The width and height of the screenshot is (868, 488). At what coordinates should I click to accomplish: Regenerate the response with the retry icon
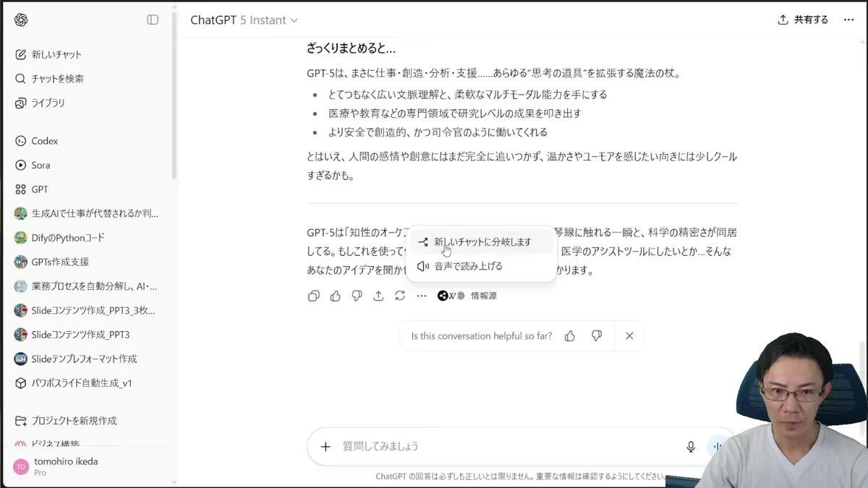(x=400, y=296)
